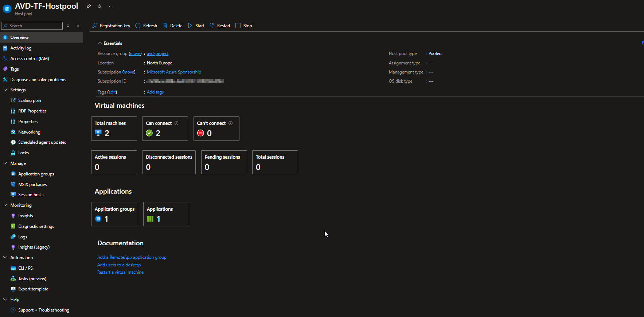The height and width of the screenshot is (317, 644).
Task: Collapse the Monitoring group in sidebar
Action: pos(5,205)
